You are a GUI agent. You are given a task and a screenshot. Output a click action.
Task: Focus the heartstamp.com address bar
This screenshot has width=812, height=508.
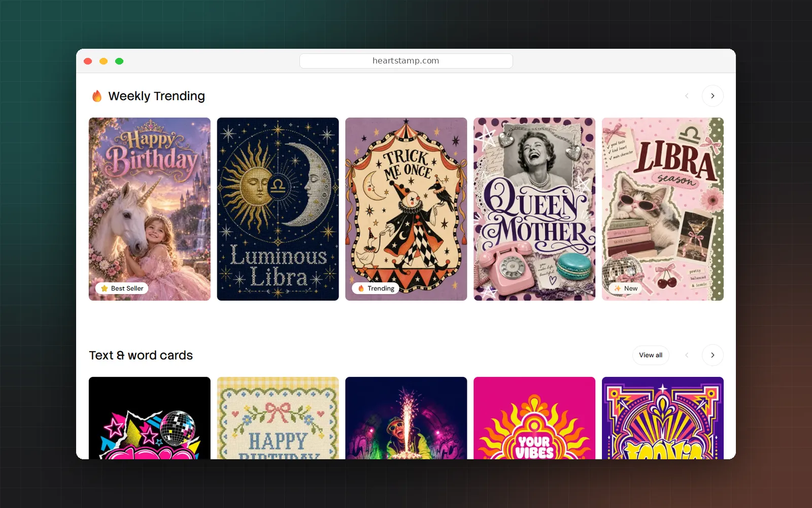[x=406, y=61]
